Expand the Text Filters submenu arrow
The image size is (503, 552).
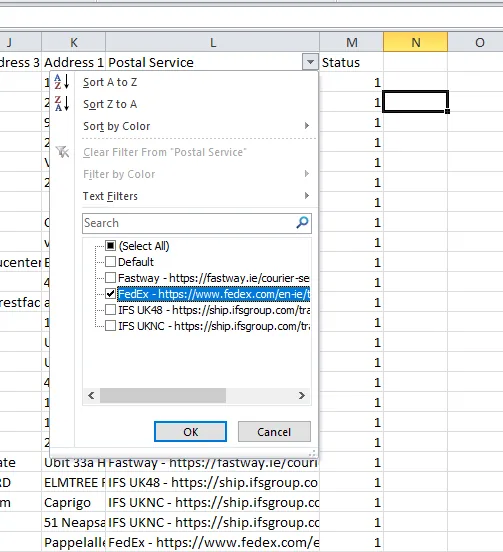pyautogui.click(x=307, y=196)
